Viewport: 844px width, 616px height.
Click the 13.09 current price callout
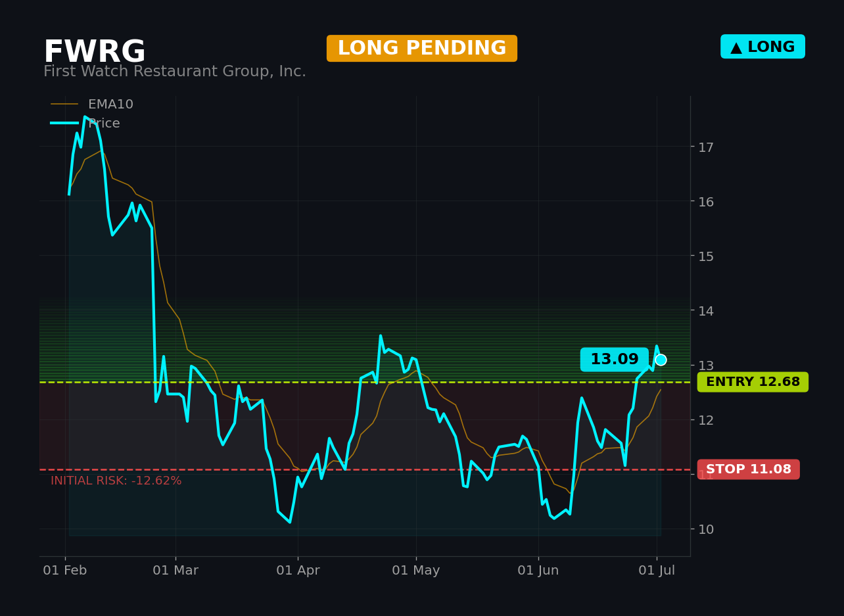pyautogui.click(x=615, y=360)
